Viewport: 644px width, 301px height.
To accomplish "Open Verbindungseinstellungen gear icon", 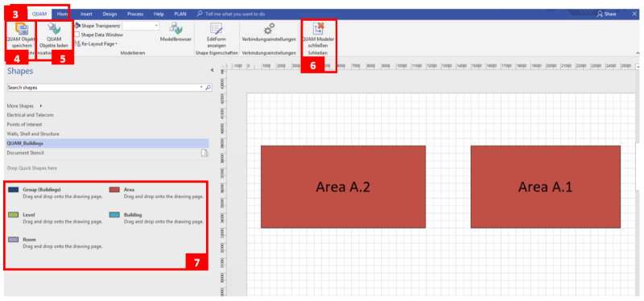I will [x=269, y=29].
